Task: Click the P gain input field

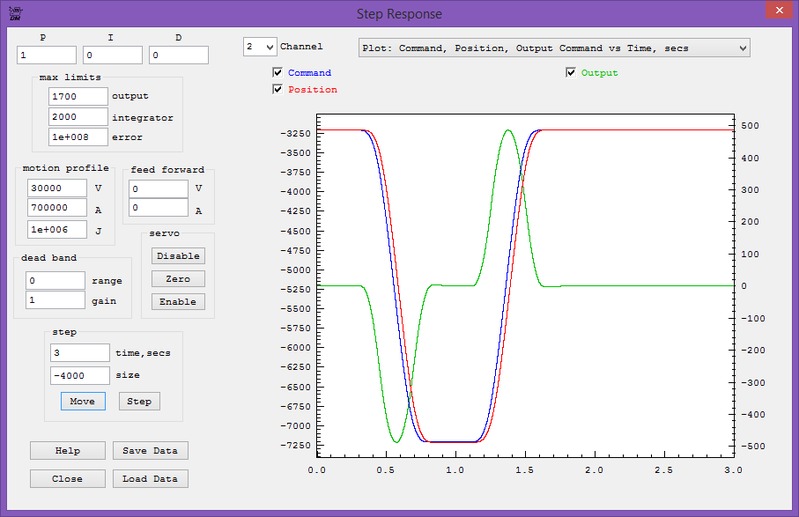Action: (47, 55)
